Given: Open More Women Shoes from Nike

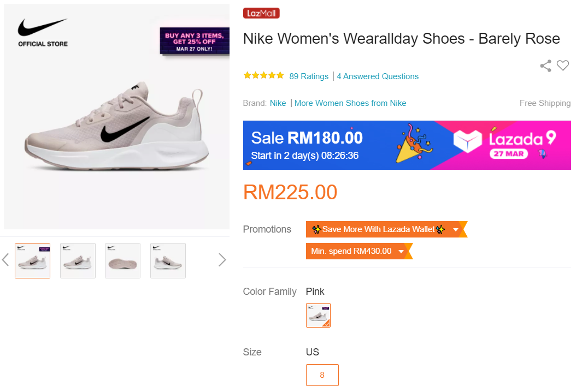Looking at the screenshot, I should pyautogui.click(x=350, y=103).
